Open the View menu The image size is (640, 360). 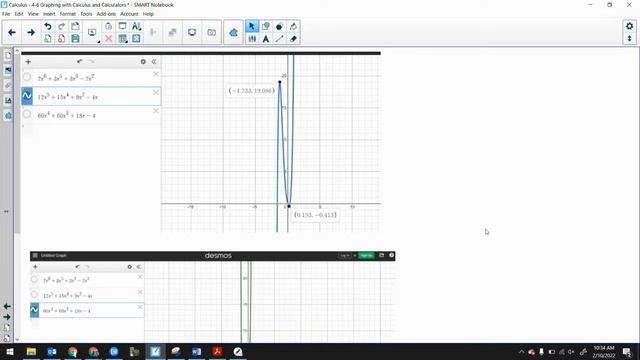tap(33, 14)
